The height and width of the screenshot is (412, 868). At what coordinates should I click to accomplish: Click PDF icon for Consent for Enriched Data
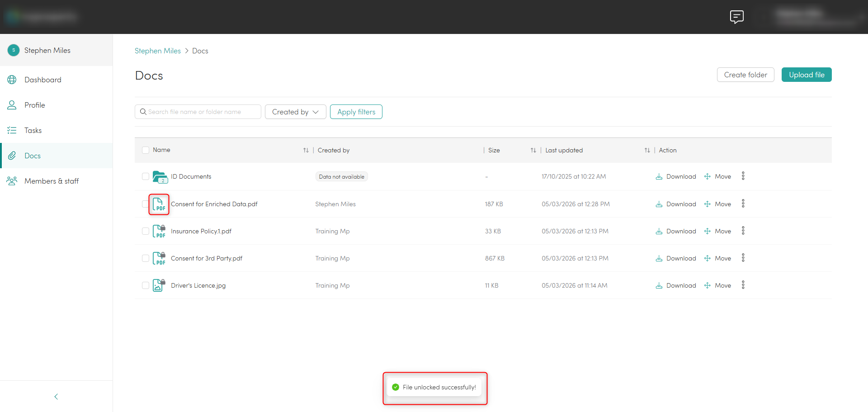[159, 204]
